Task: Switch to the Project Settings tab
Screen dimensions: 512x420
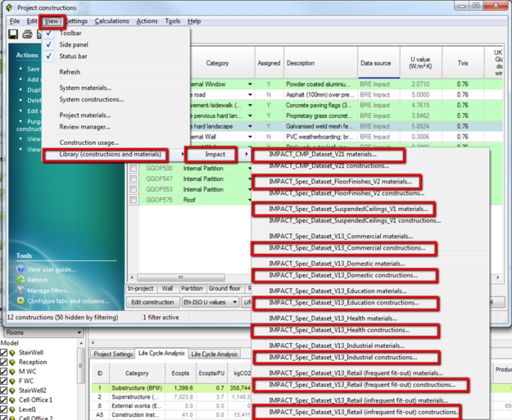Action: [113, 355]
